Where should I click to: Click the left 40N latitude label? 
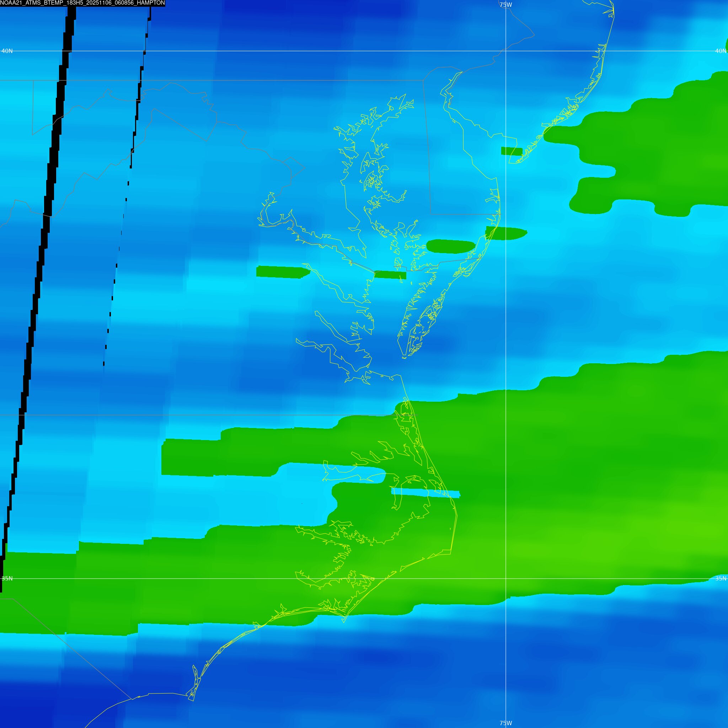pyautogui.click(x=7, y=51)
